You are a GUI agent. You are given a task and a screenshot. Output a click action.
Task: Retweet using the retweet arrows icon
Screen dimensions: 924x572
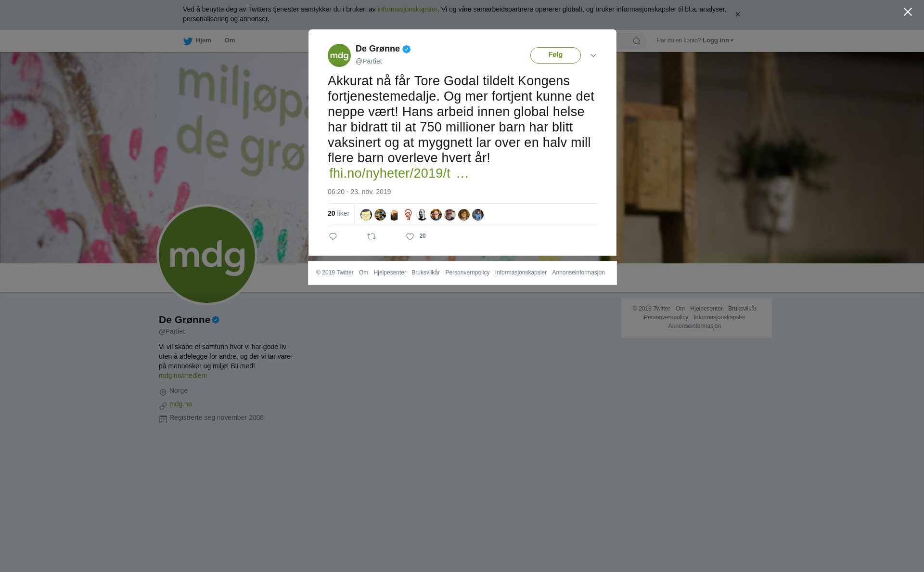tap(372, 236)
